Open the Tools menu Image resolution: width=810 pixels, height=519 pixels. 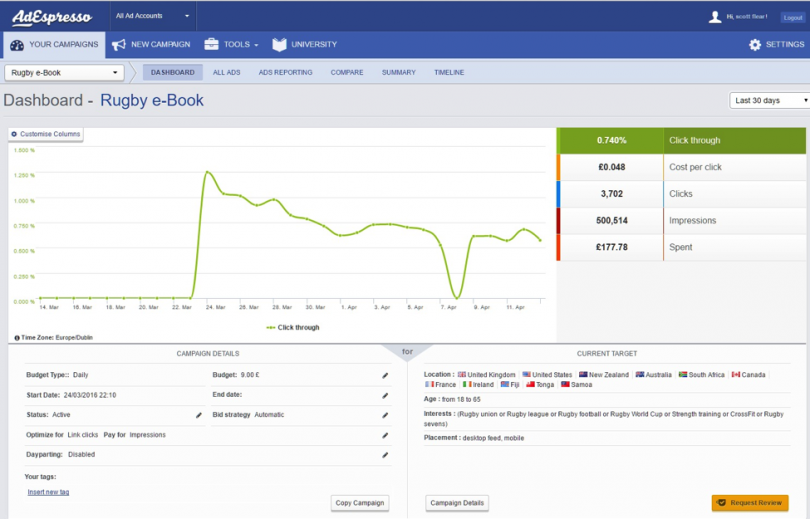coord(231,45)
